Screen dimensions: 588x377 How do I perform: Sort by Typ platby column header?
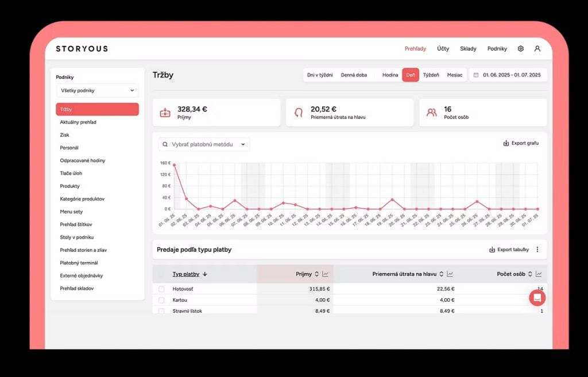coord(186,274)
